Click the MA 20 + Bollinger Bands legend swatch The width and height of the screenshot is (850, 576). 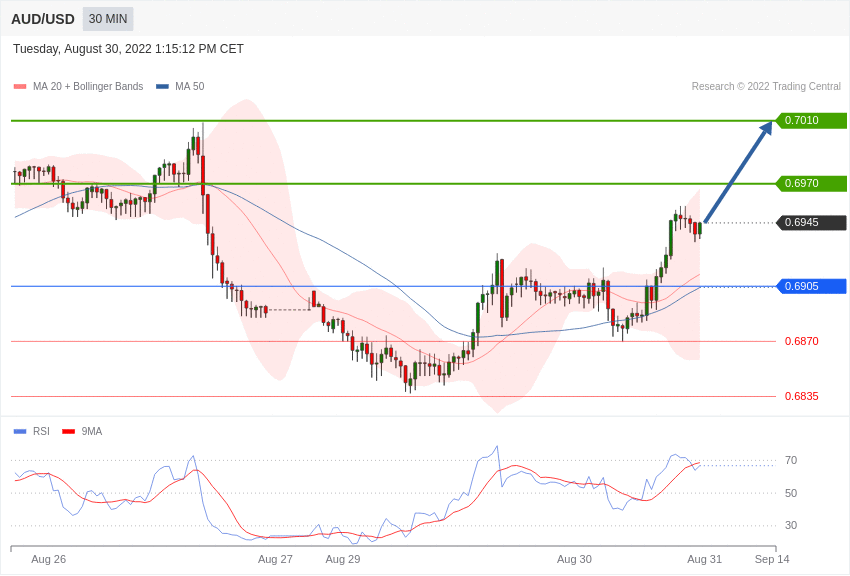[x=20, y=87]
